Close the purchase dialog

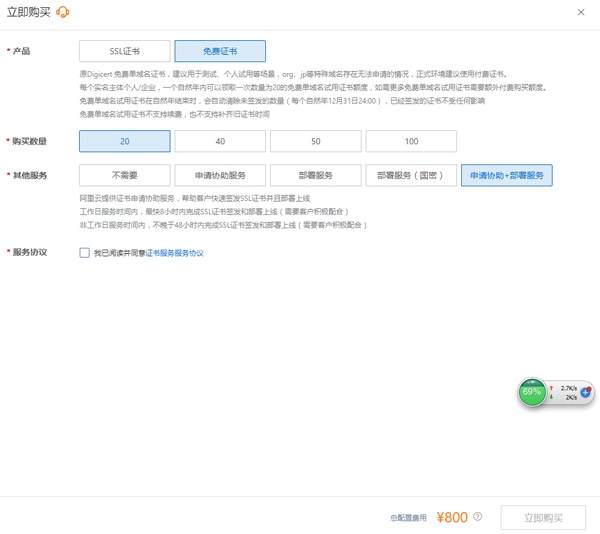[582, 12]
